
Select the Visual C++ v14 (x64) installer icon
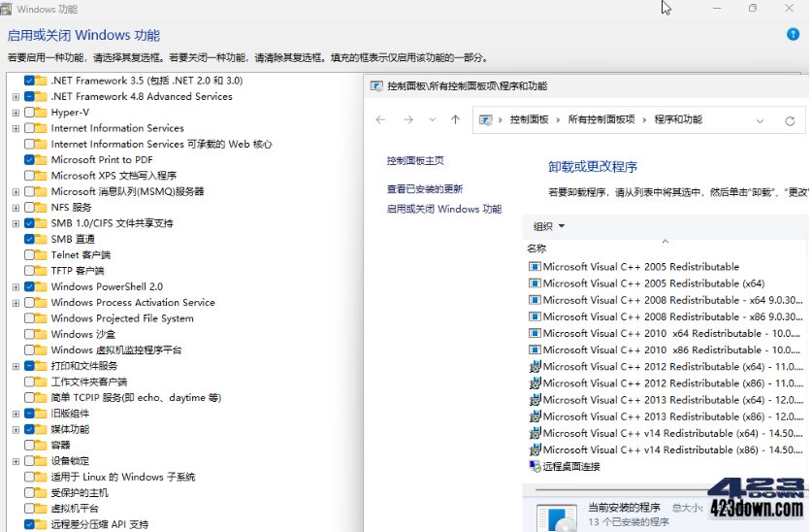pyautogui.click(x=535, y=433)
